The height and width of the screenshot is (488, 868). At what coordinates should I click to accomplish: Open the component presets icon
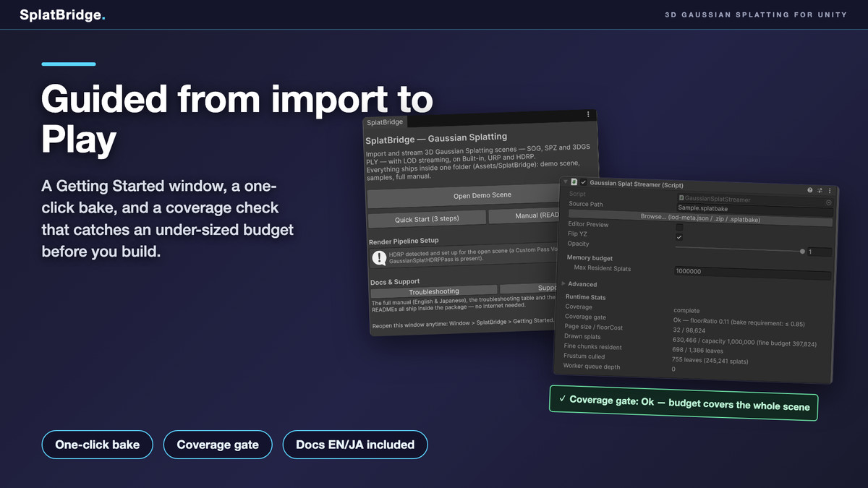[820, 190]
